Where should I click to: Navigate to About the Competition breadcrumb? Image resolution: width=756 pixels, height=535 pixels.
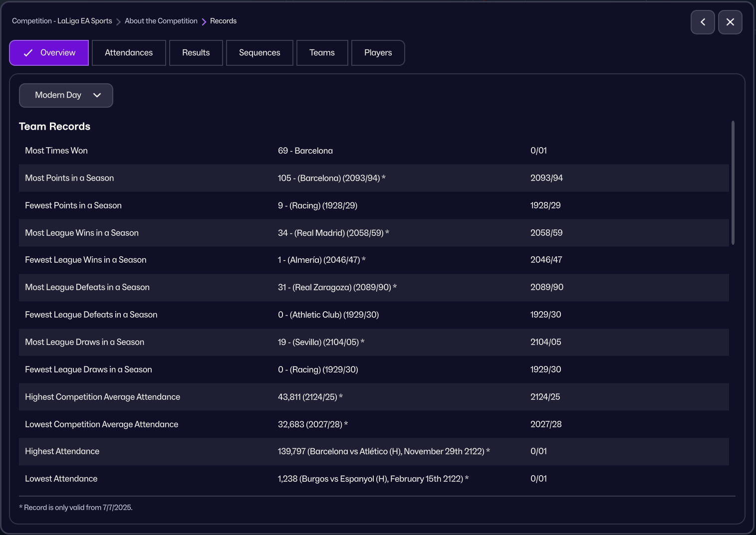(x=161, y=21)
